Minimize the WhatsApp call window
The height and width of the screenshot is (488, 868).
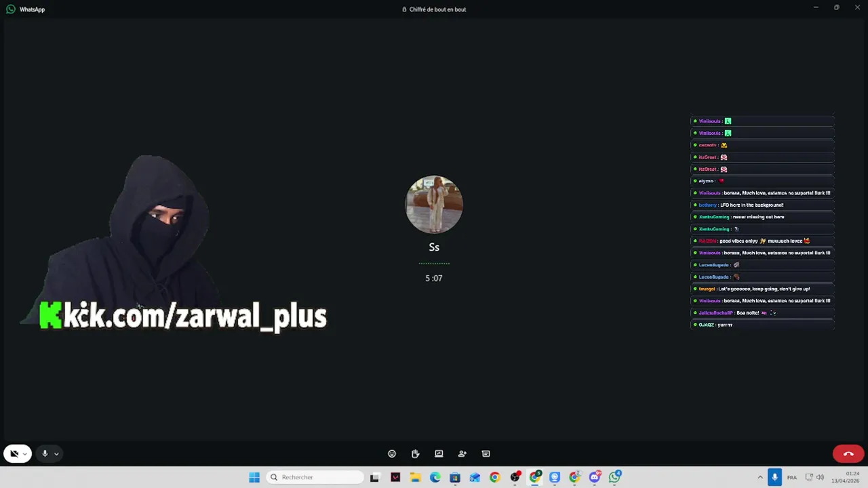tap(816, 7)
